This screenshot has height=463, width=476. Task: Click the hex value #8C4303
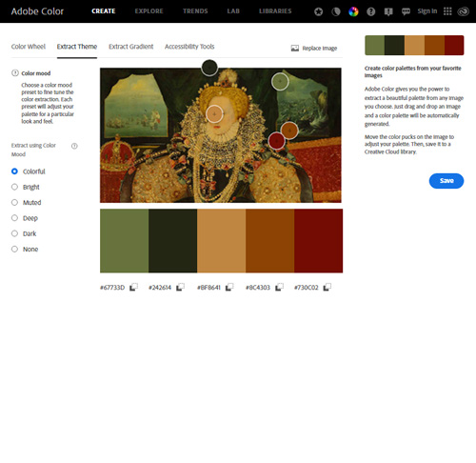point(258,288)
